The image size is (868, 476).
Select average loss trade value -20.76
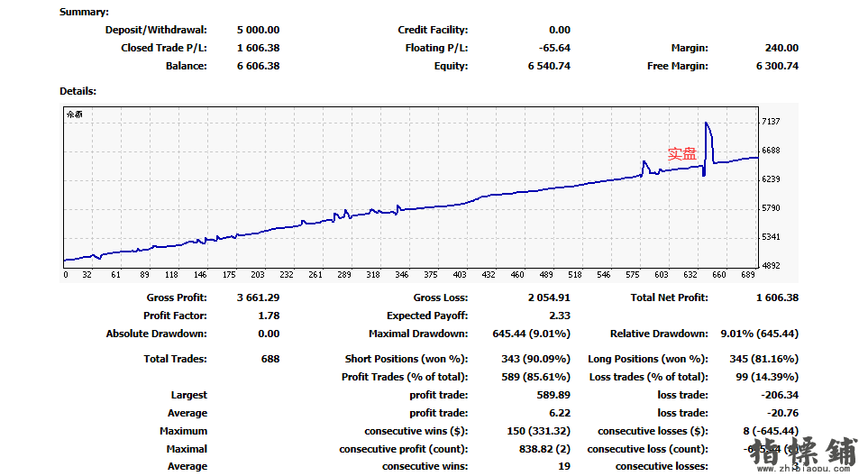point(782,413)
